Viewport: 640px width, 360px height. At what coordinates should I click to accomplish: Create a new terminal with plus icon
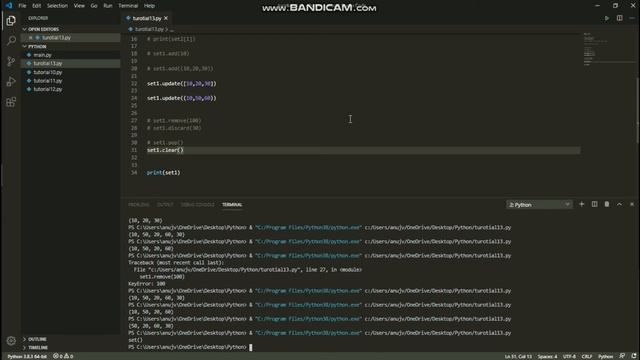coord(582,204)
